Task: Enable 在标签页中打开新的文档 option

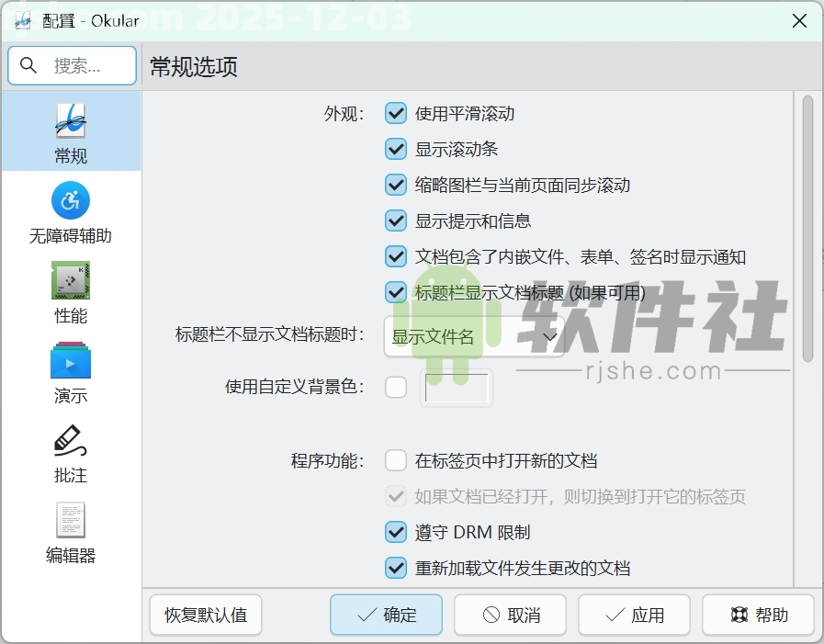Action: tap(396, 460)
